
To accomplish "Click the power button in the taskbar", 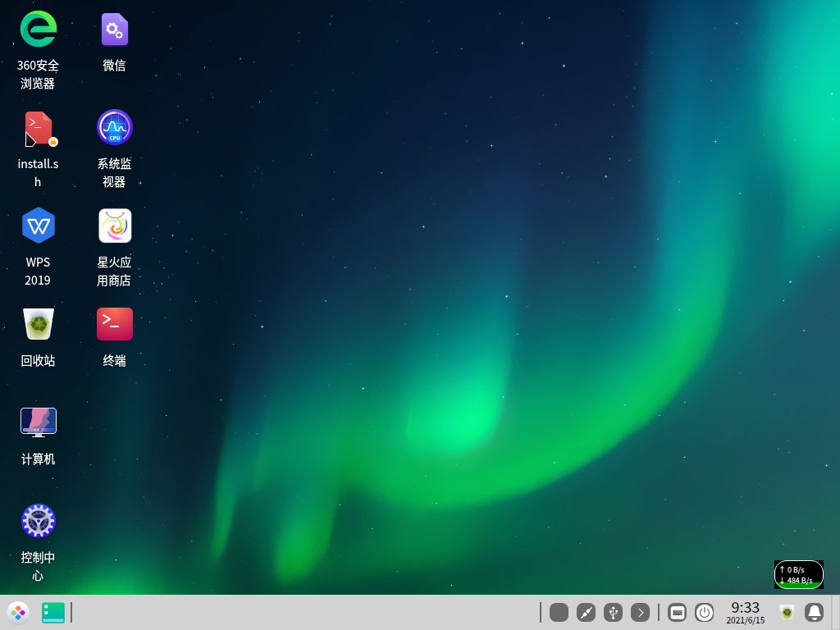I will (704, 612).
